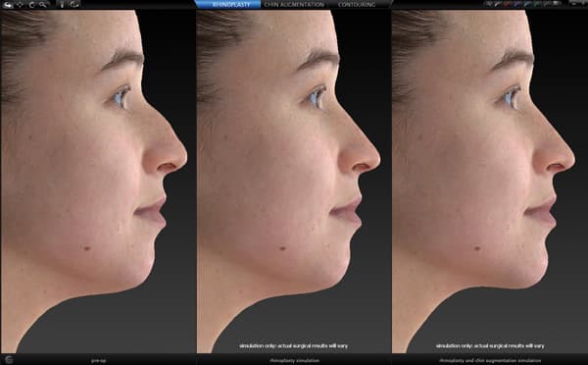Click the red brush tool icon
Image resolution: width=588 pixels, height=365 pixels.
507,4
